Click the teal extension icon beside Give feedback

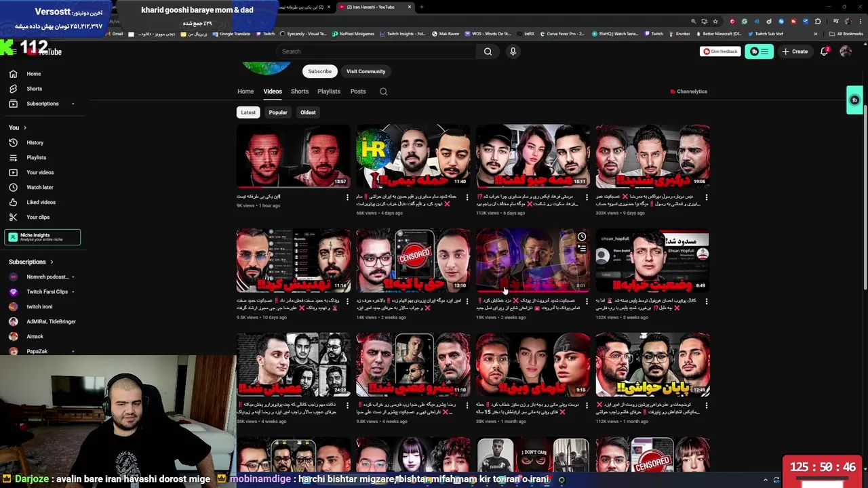pyautogui.click(x=759, y=52)
